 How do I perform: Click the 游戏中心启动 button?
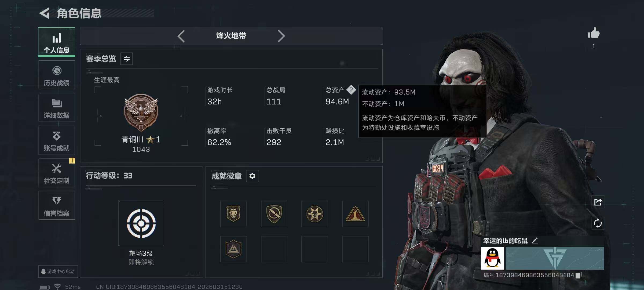tap(57, 271)
